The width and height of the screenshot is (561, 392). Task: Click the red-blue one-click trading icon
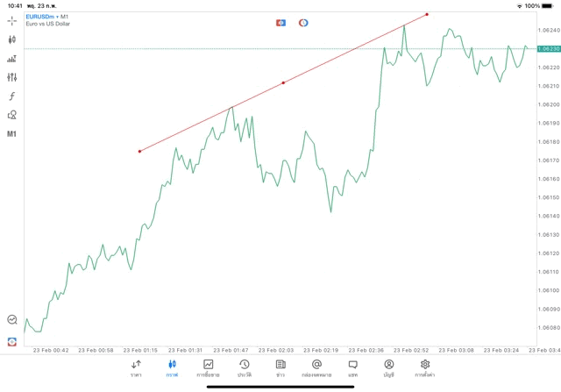(x=281, y=23)
